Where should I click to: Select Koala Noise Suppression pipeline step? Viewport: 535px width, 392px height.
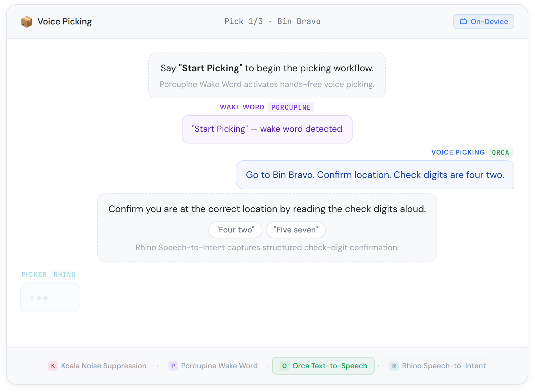97,366
